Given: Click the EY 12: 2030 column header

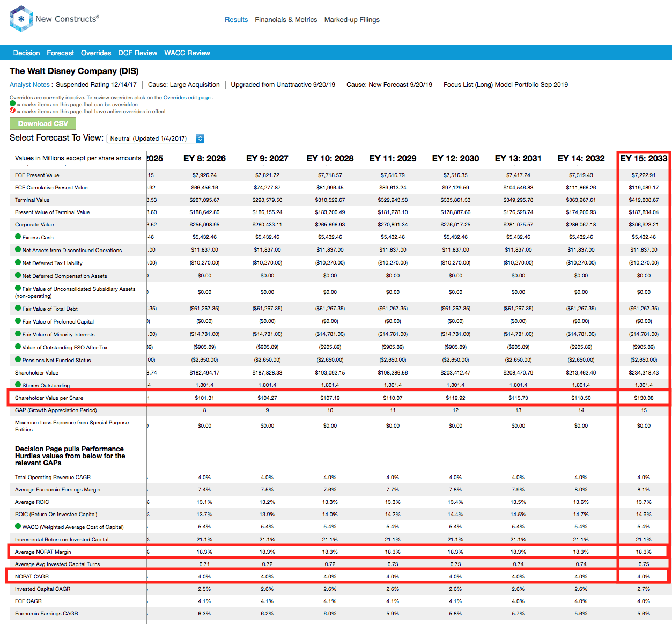Looking at the screenshot, I should 455,158.
